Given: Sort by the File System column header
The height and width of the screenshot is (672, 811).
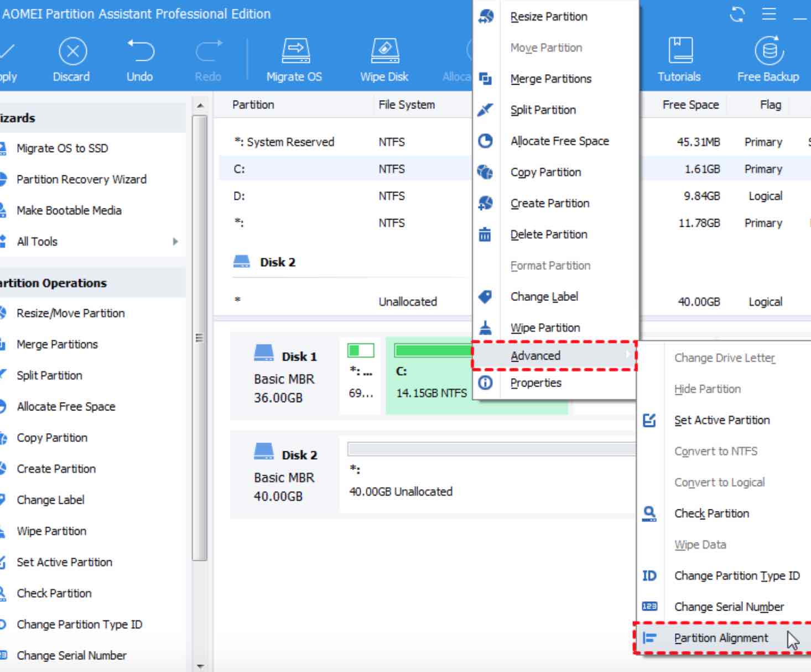Looking at the screenshot, I should (407, 105).
